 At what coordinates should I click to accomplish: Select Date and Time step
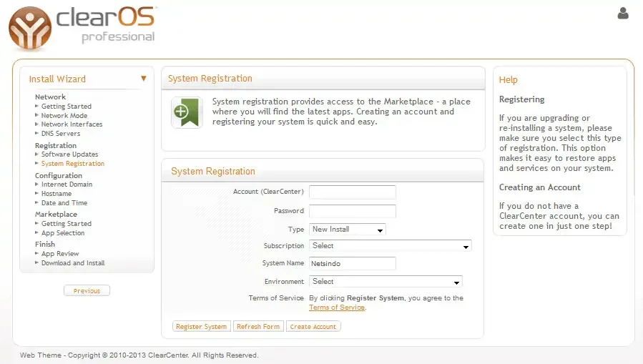pyautogui.click(x=64, y=203)
